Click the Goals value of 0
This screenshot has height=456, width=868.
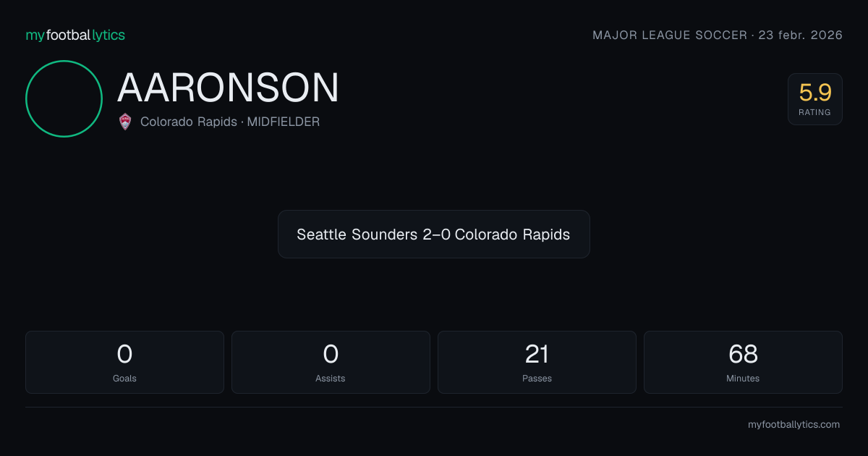click(x=124, y=354)
